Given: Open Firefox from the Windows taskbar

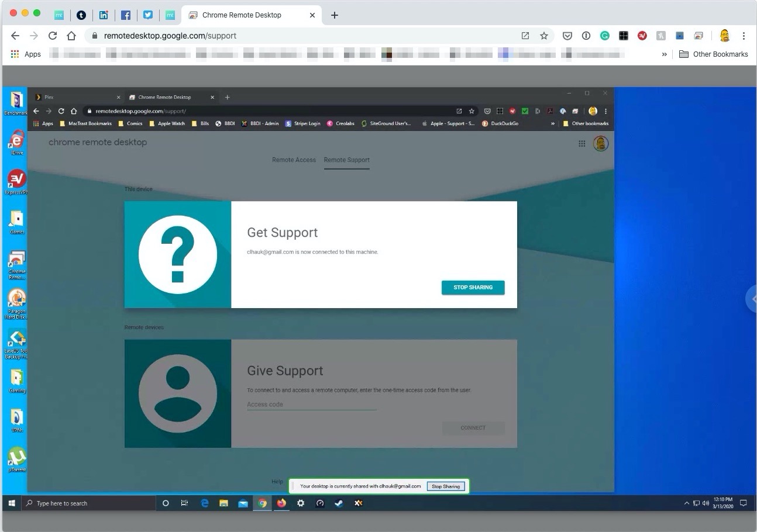Looking at the screenshot, I should click(x=281, y=503).
